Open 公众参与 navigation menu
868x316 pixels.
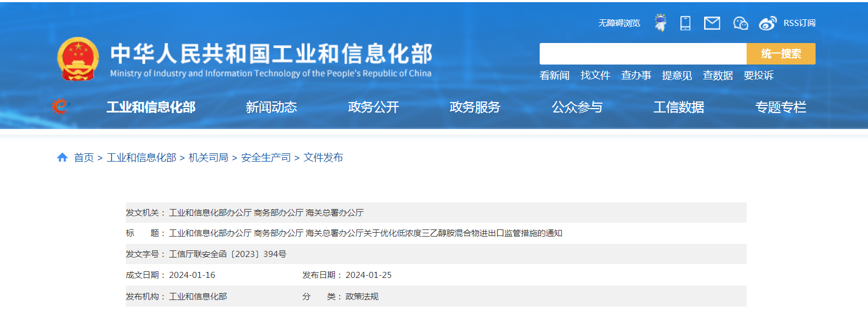point(577,107)
